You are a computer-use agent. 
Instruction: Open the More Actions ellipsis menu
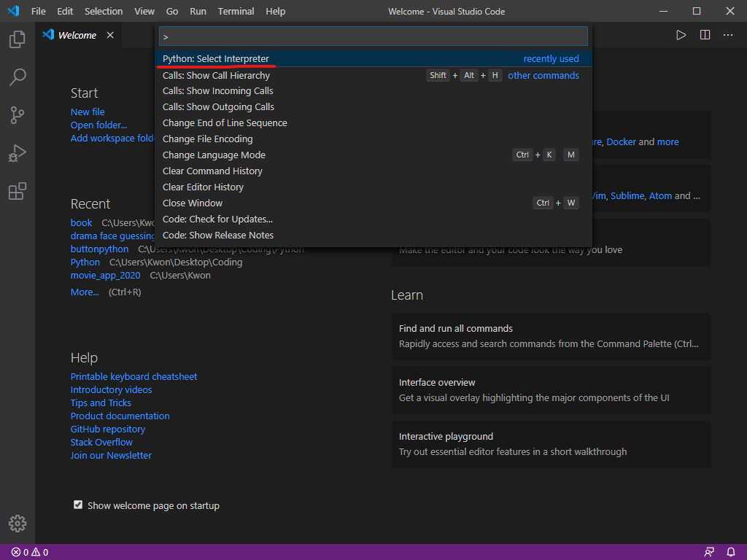(728, 35)
